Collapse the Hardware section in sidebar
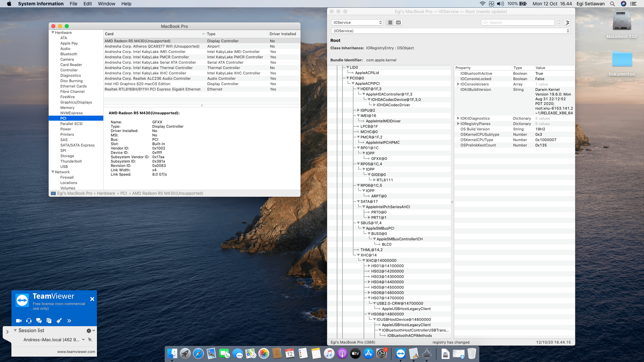This screenshot has height=362, width=644. [x=53, y=33]
